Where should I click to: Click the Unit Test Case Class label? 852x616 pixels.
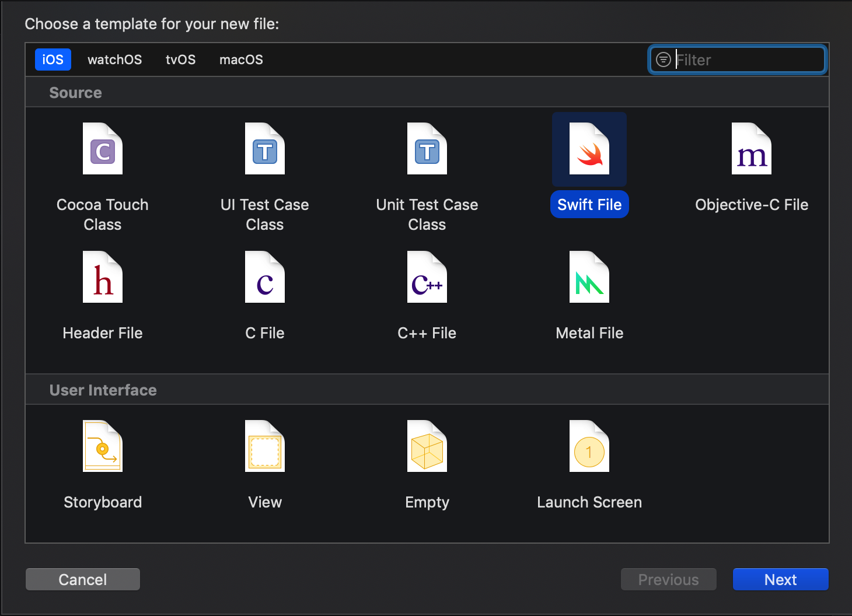click(427, 215)
